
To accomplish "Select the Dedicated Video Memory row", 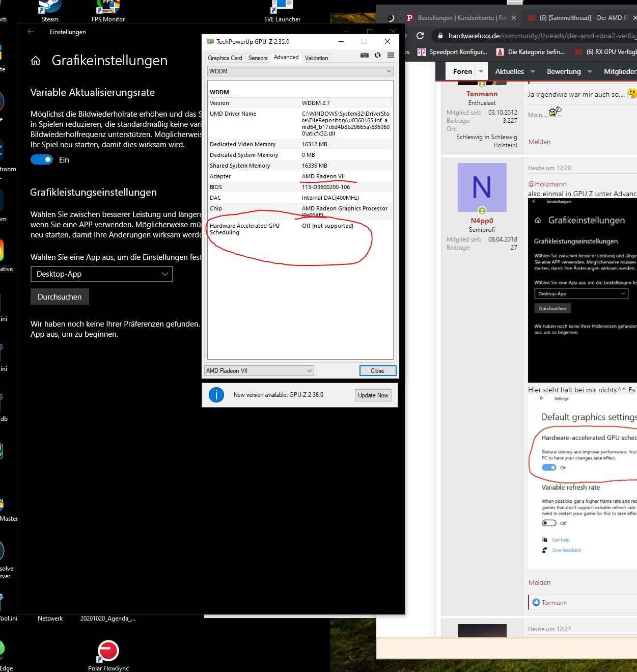I will tap(300, 144).
